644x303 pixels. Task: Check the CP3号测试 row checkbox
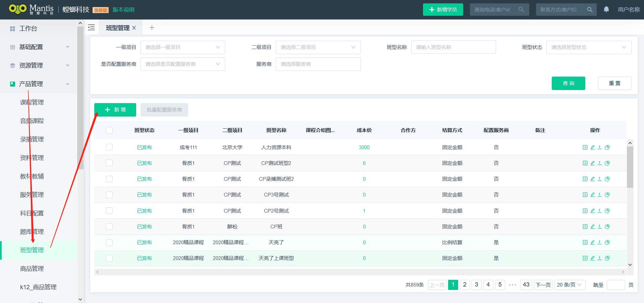pos(109,195)
